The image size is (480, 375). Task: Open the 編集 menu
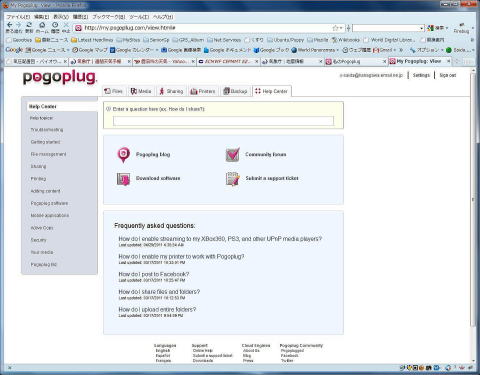point(42,17)
